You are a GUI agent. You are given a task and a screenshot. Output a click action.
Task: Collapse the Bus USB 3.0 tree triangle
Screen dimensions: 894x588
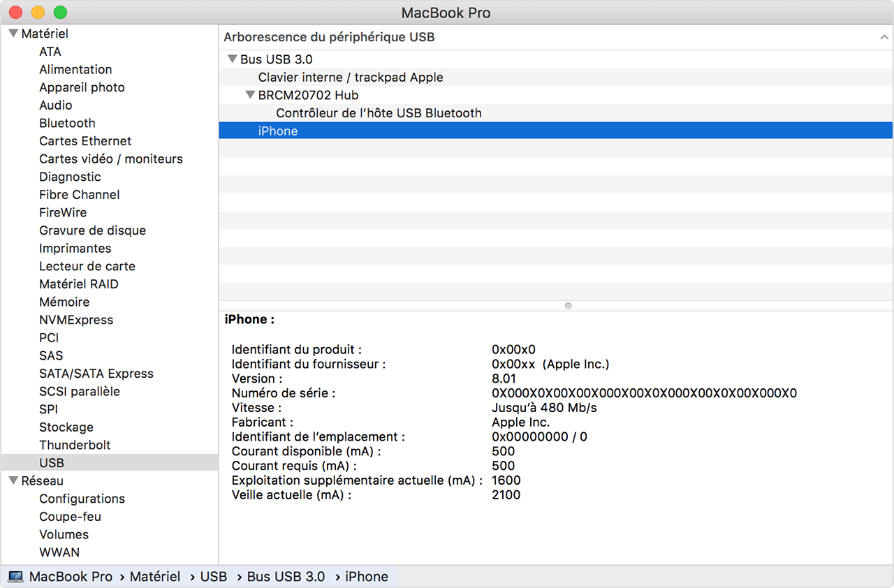point(233,59)
